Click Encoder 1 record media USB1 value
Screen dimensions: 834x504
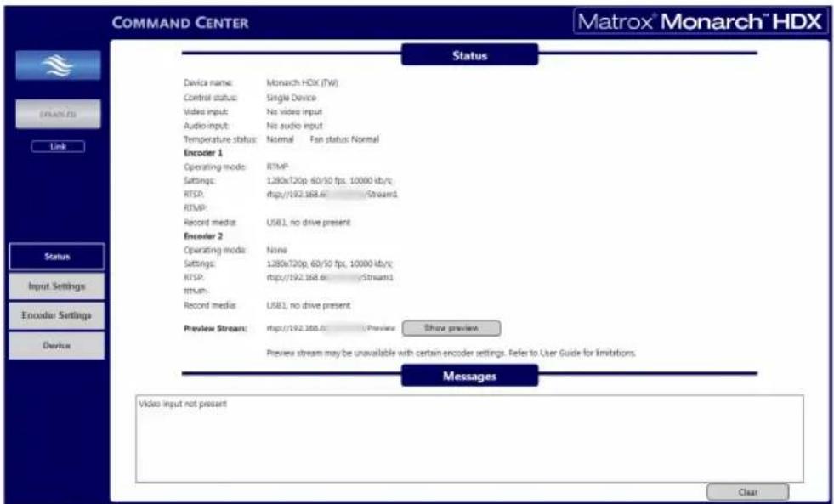[308, 222]
